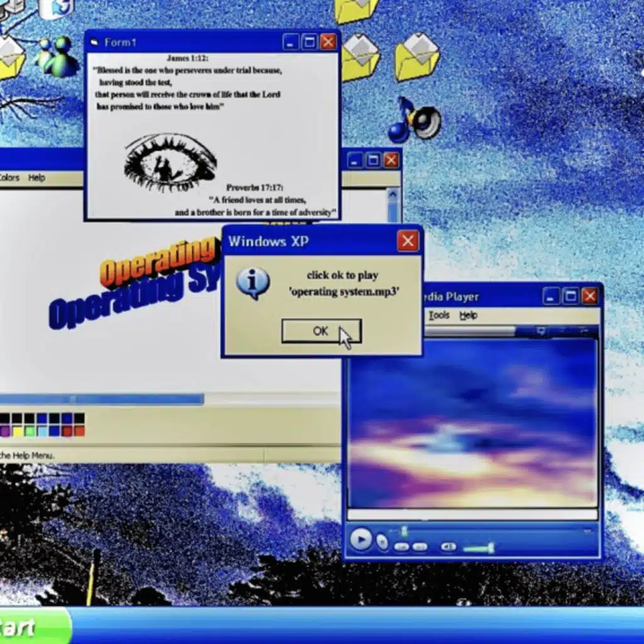Open the Help menu in Media Player
The image size is (644, 644).
(x=468, y=316)
